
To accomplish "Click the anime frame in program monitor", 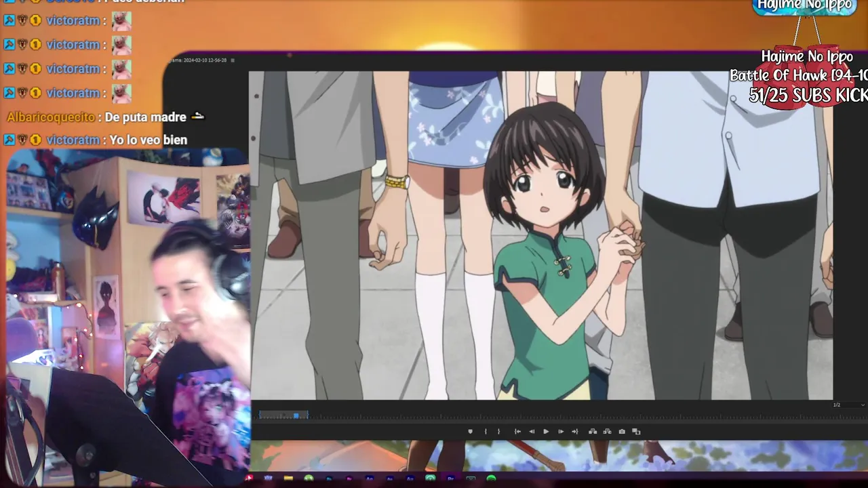I will point(541,235).
